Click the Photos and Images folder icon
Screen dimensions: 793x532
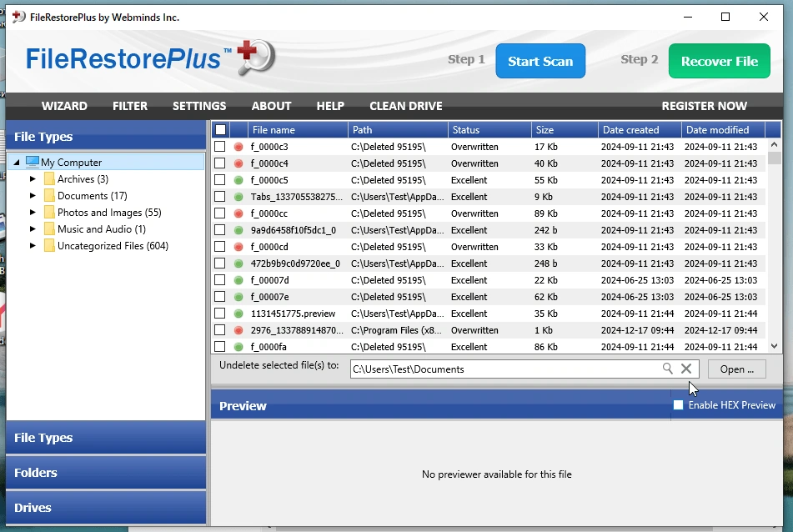49,213
